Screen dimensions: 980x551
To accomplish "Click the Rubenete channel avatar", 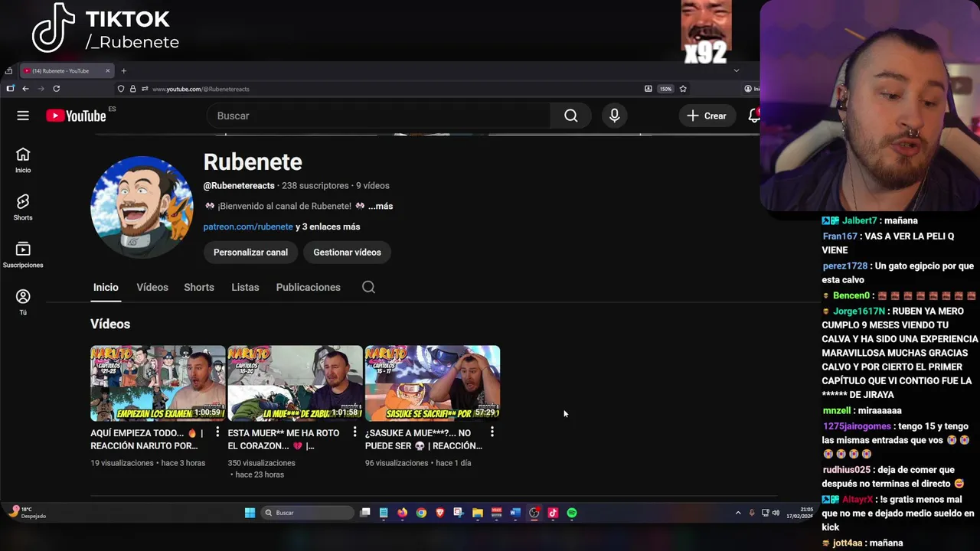I will [142, 207].
